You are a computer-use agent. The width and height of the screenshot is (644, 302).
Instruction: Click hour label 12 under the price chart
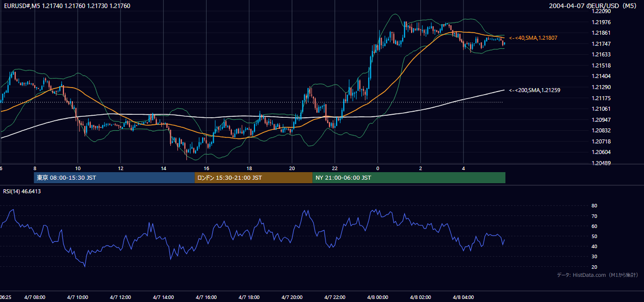pos(120,168)
